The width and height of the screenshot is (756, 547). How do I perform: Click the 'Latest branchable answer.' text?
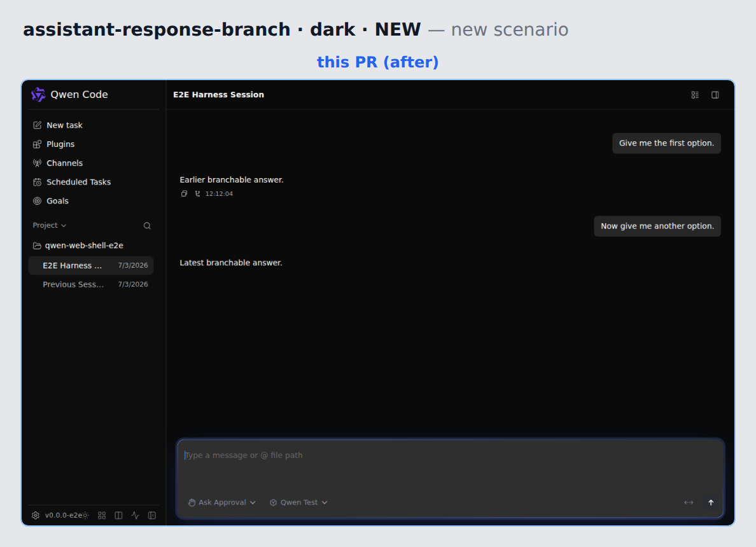tap(231, 263)
